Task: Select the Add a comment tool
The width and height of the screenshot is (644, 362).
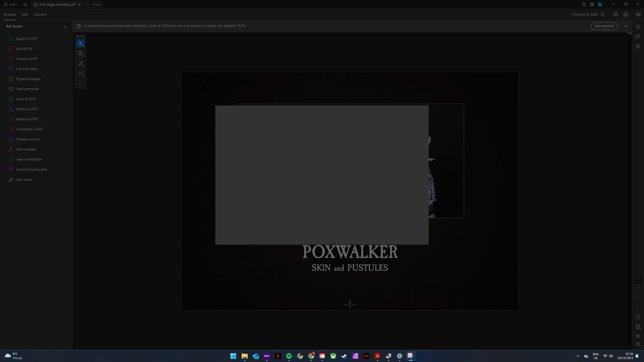Action: coord(80,53)
